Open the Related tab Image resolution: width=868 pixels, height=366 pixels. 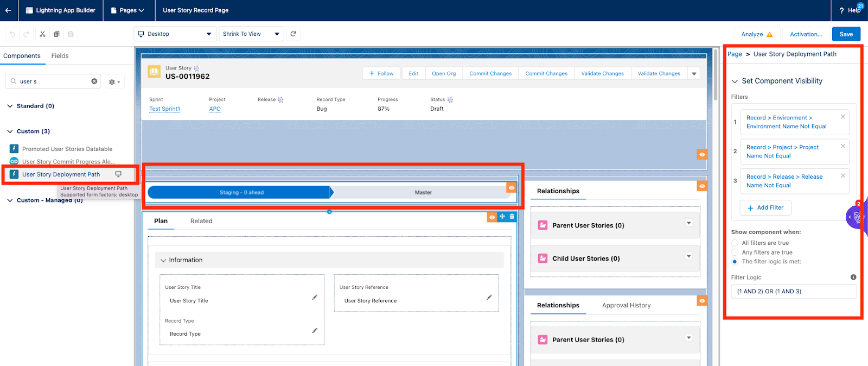[201, 221]
